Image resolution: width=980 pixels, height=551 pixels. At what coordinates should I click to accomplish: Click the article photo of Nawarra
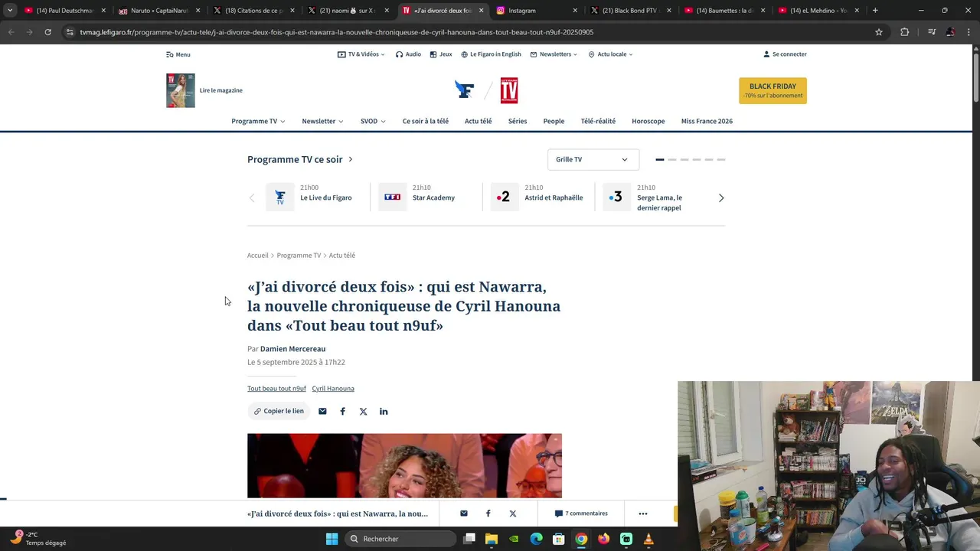click(404, 465)
